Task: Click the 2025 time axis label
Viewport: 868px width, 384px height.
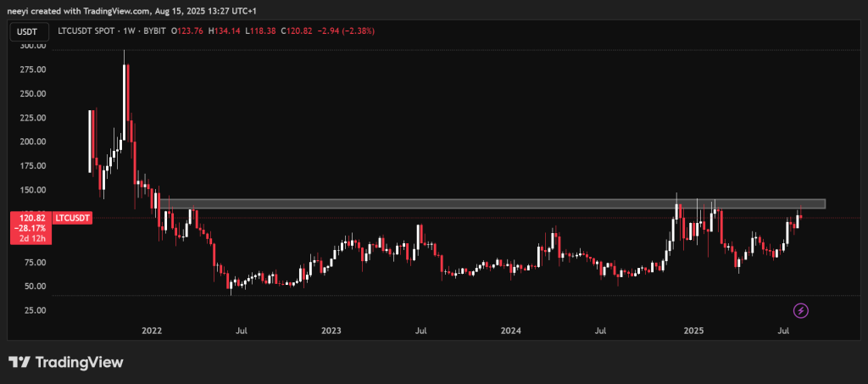Action: pos(693,331)
